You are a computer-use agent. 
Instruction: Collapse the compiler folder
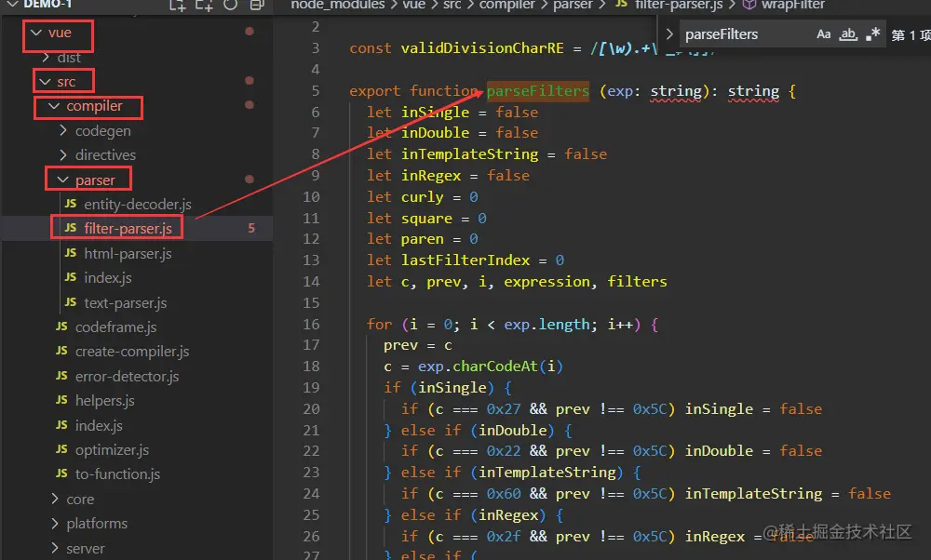[x=54, y=106]
